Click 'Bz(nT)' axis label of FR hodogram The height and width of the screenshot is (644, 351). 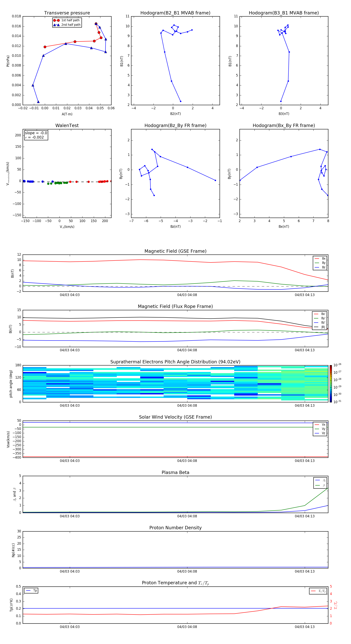click(175, 227)
